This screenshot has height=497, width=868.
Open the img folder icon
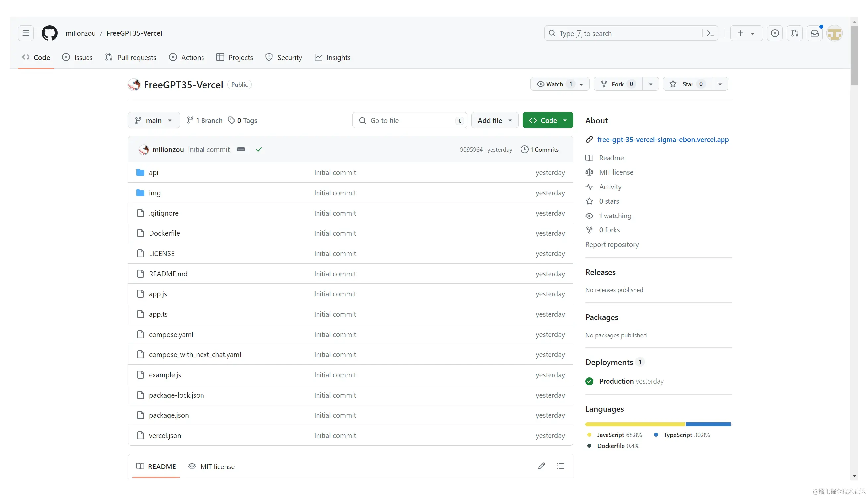click(x=140, y=193)
